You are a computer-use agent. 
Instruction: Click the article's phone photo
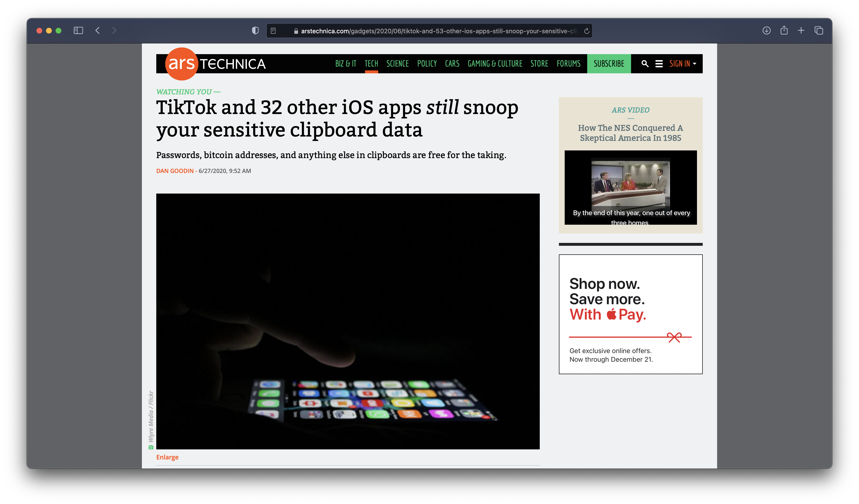click(348, 321)
